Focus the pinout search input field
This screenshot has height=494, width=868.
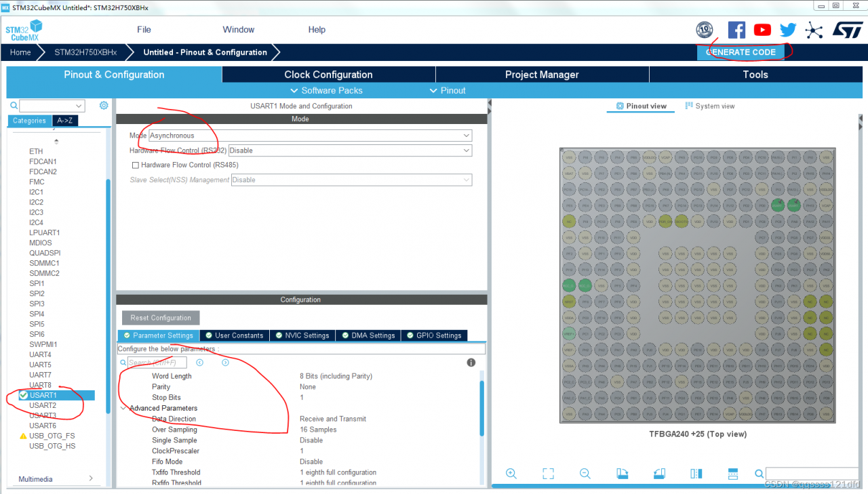tap(812, 474)
